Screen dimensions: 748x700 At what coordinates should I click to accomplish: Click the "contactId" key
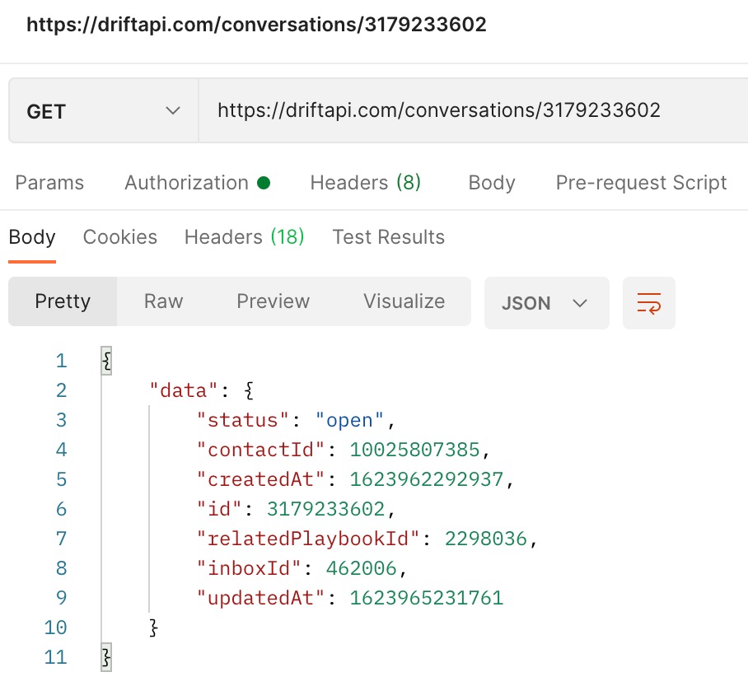(x=260, y=450)
